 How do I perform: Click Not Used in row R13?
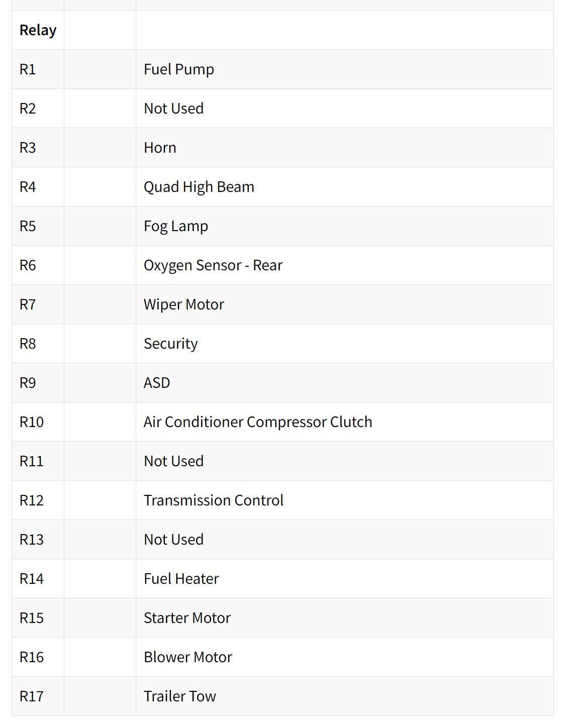pos(173,540)
